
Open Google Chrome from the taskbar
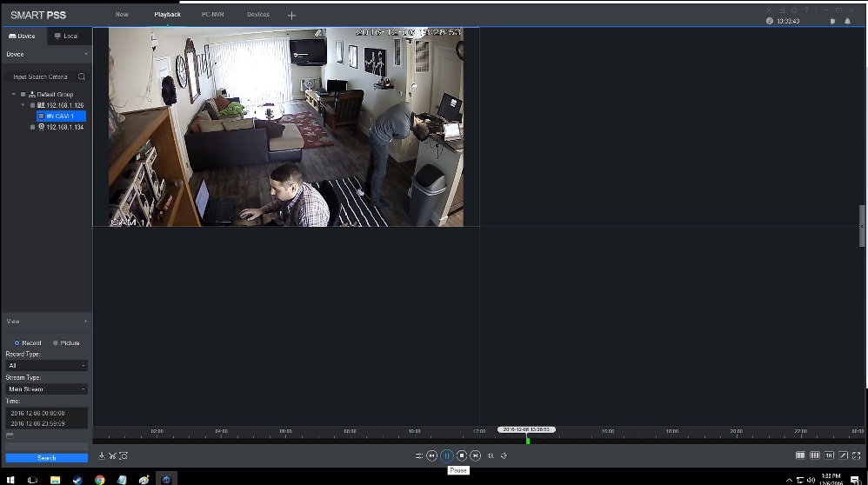point(100,480)
